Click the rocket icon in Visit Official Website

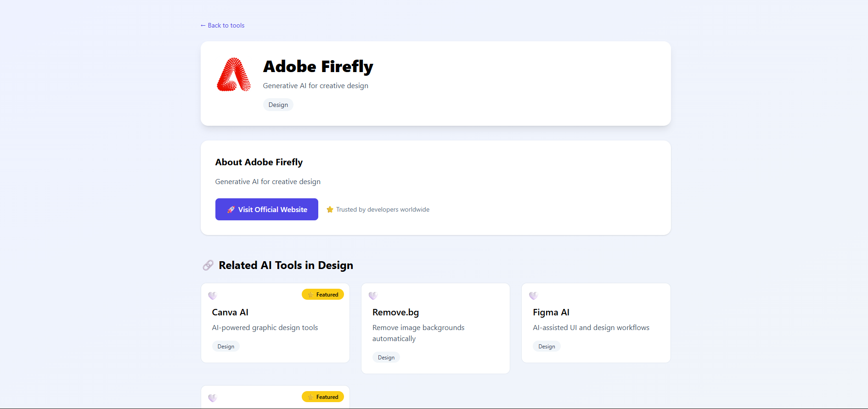click(x=231, y=209)
